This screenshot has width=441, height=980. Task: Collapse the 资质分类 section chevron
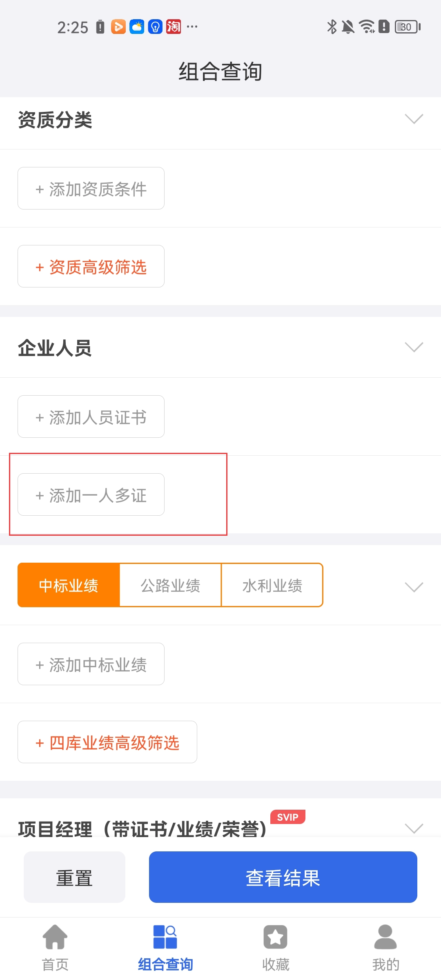[x=414, y=119]
